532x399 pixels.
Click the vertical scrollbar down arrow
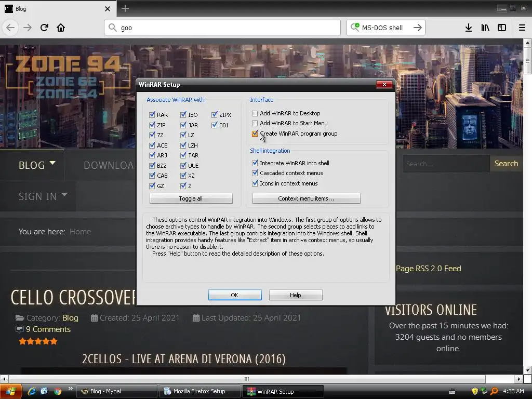click(x=527, y=370)
